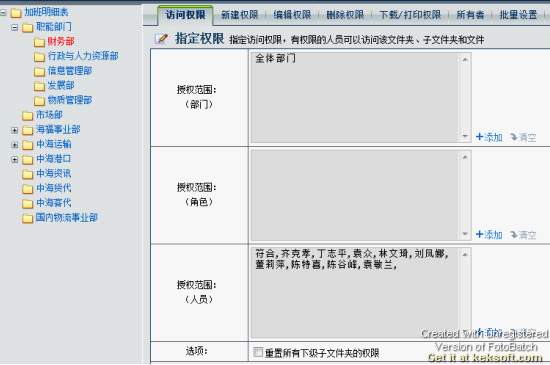Image resolution: width=550 pixels, height=365 pixels.
Task: Select the 所有者 tab
Action: pos(470,15)
